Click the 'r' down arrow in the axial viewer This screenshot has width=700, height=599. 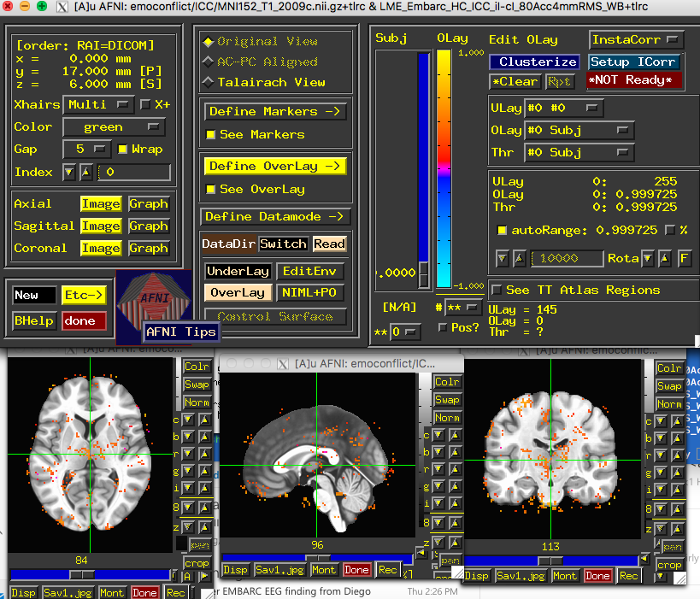188,454
